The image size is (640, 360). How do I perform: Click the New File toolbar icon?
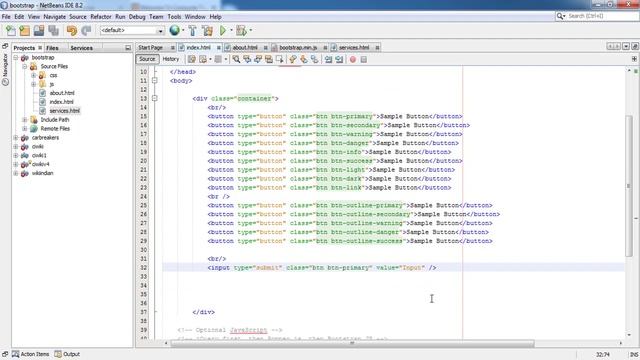(x=11, y=31)
